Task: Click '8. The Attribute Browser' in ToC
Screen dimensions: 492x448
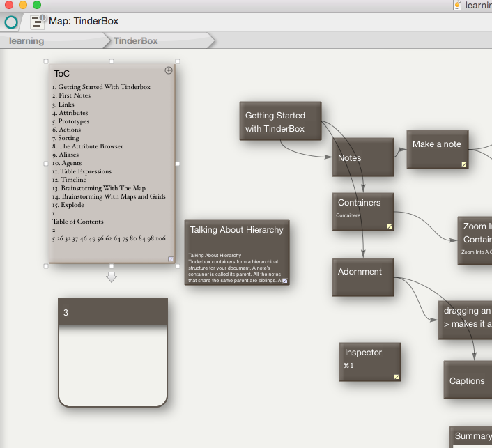Action: (88, 146)
